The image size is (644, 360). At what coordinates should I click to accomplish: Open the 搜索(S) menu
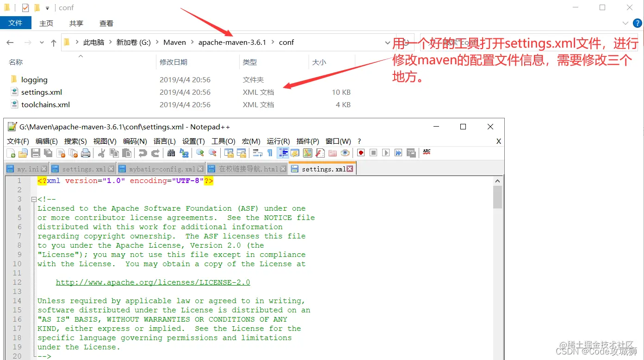(75, 141)
